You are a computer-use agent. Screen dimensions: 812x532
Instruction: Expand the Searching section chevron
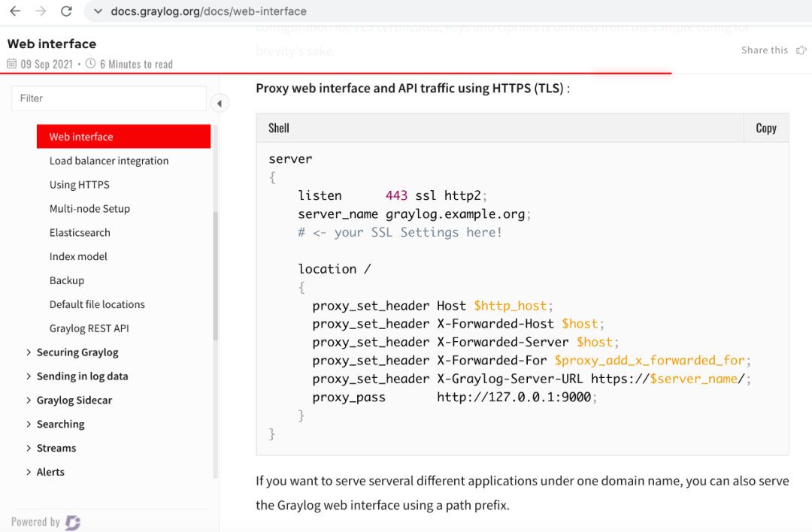coord(29,425)
